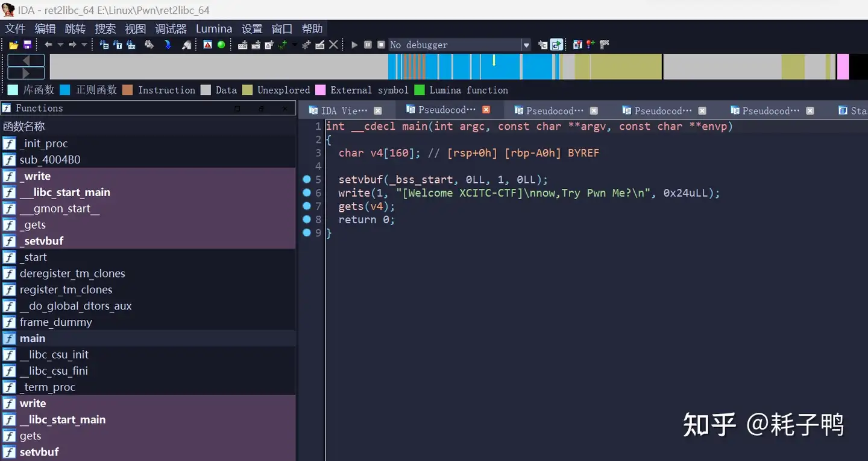Select '_gets' in the Functions list
This screenshot has width=868, height=461.
click(148, 224)
